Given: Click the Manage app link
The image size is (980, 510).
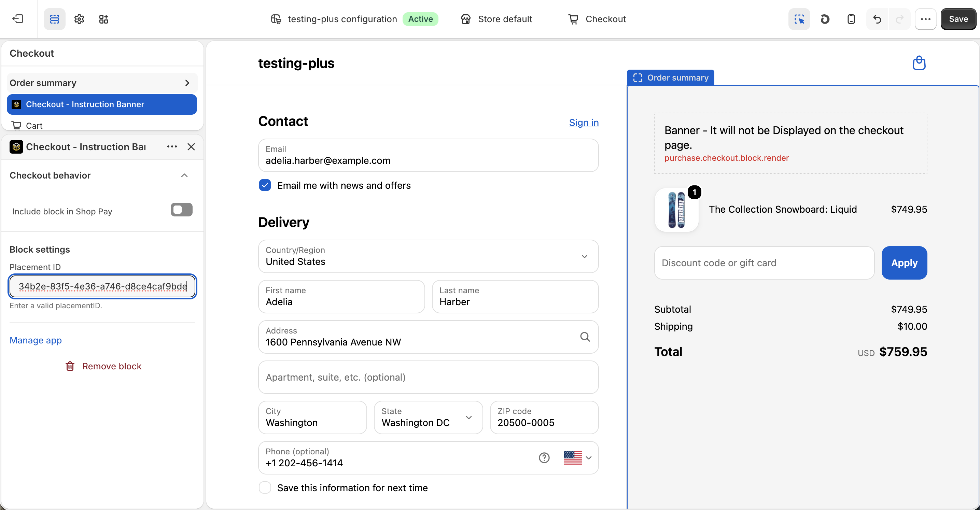Looking at the screenshot, I should tap(36, 340).
